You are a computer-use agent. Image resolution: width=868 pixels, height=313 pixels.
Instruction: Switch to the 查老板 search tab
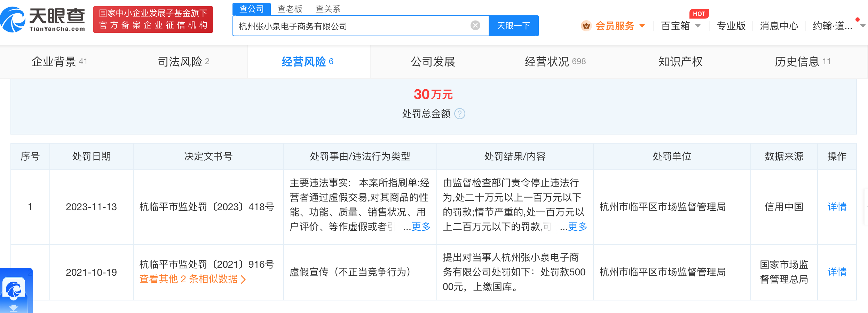(x=290, y=9)
